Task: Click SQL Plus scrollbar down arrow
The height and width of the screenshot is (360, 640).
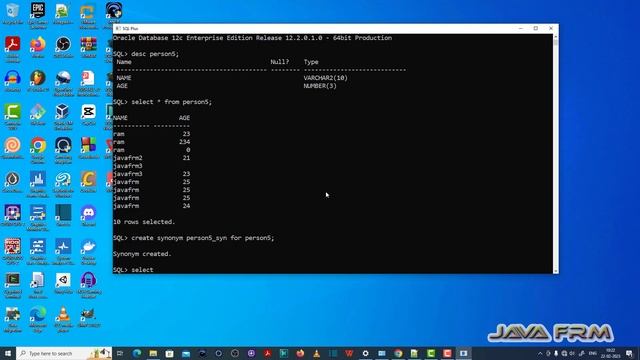Action: pos(556,271)
